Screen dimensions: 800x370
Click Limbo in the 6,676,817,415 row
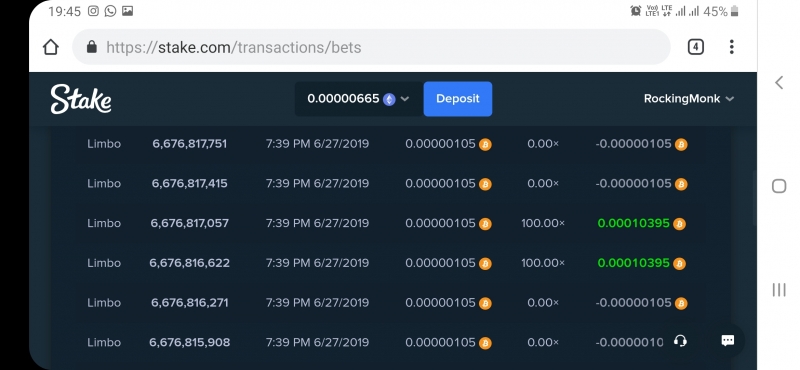coord(104,184)
